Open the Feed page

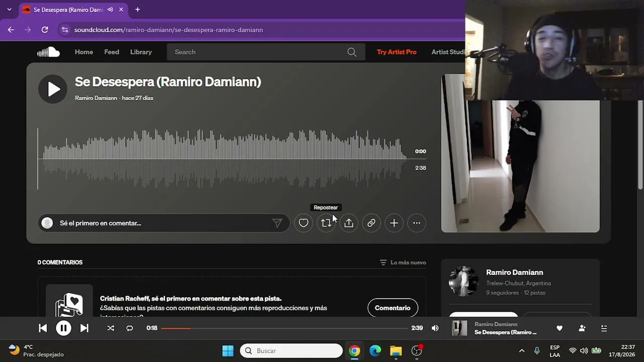[112, 52]
